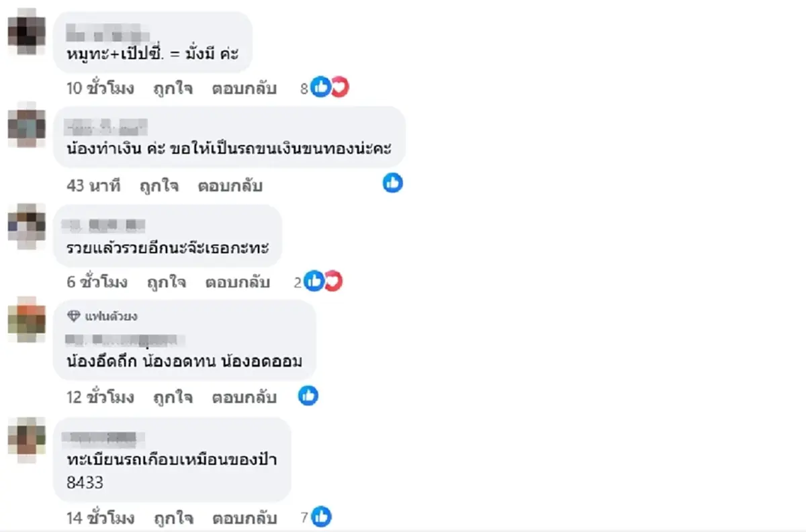Click ตอบกลับ under the แฟนตัวยง comment
This screenshot has height=532, width=806.
click(x=244, y=397)
